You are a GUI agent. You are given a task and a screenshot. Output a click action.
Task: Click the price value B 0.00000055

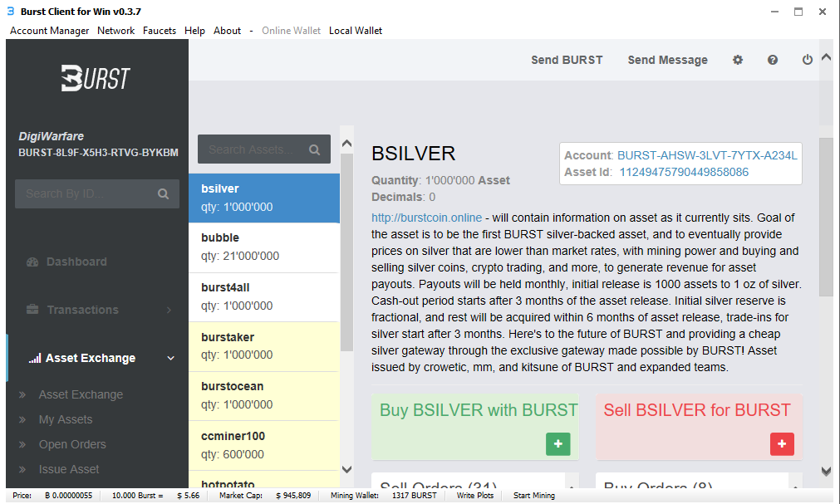tap(69, 496)
